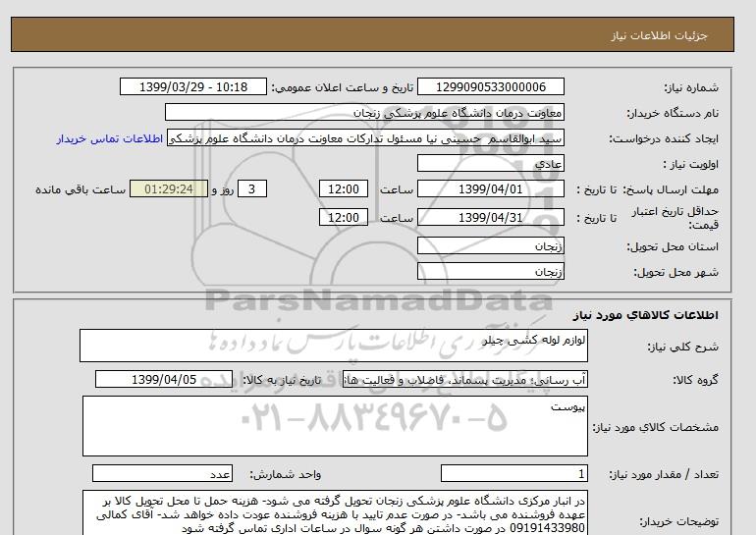
Task: Click the unit of count field عدد
Action: point(162,474)
